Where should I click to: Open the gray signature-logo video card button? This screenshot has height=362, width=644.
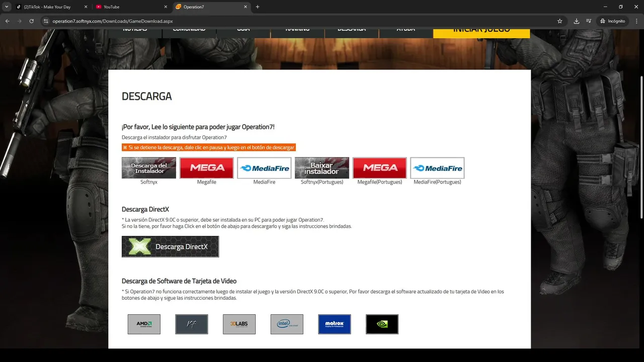coord(192,324)
